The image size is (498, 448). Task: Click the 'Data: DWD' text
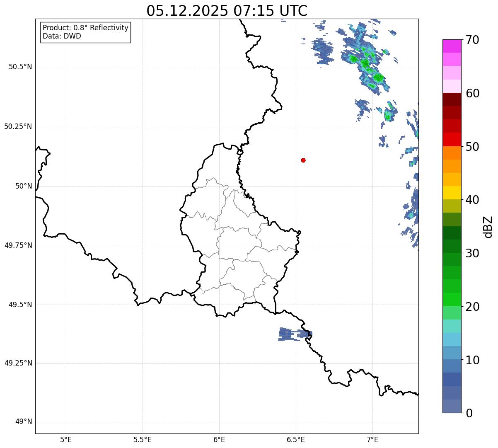pos(62,36)
